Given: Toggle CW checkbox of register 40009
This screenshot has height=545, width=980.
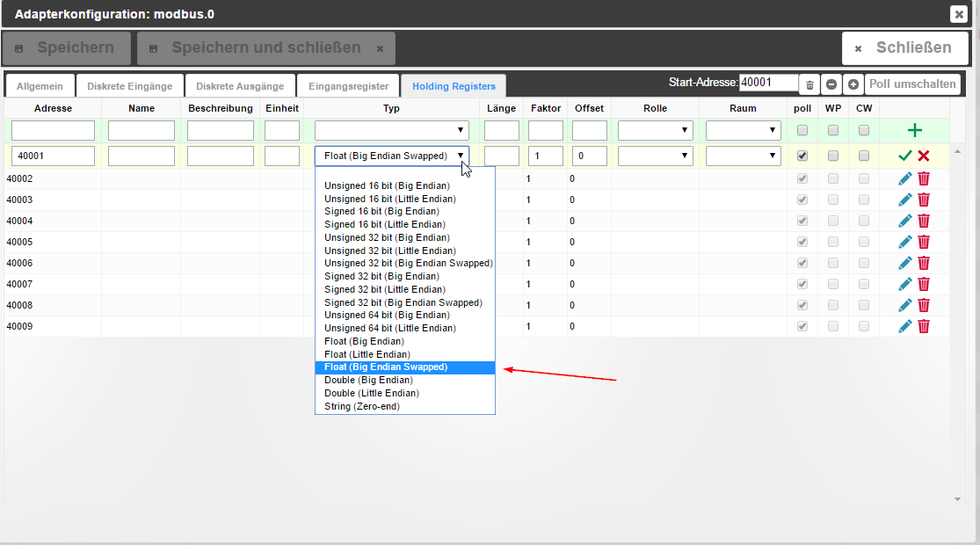Looking at the screenshot, I should pos(864,326).
